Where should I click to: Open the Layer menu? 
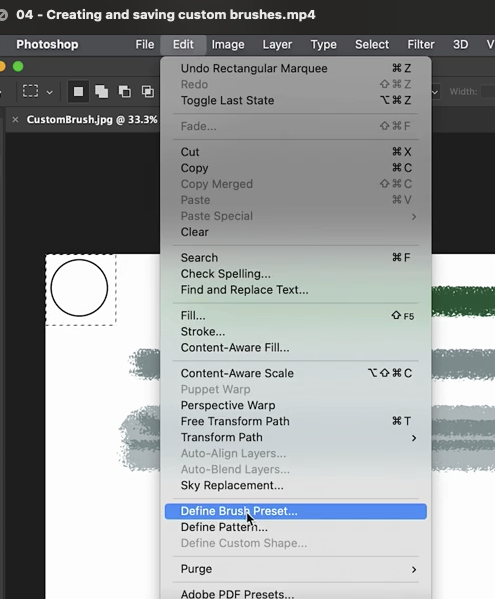277,44
